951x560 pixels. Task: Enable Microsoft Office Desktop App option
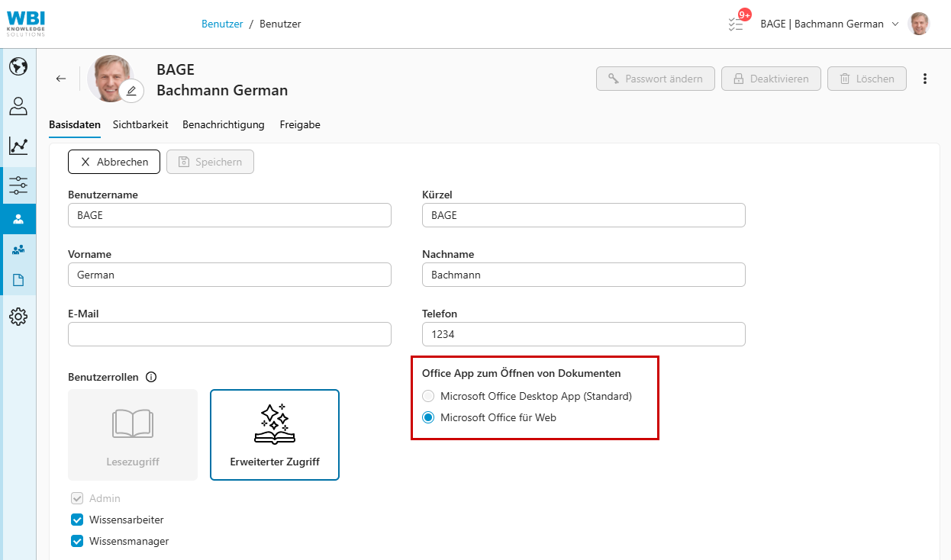pyautogui.click(x=428, y=396)
